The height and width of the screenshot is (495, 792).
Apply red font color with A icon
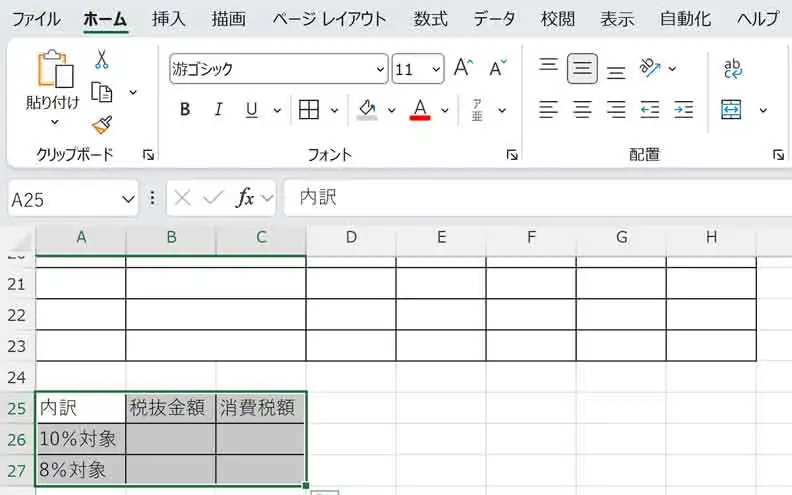420,110
